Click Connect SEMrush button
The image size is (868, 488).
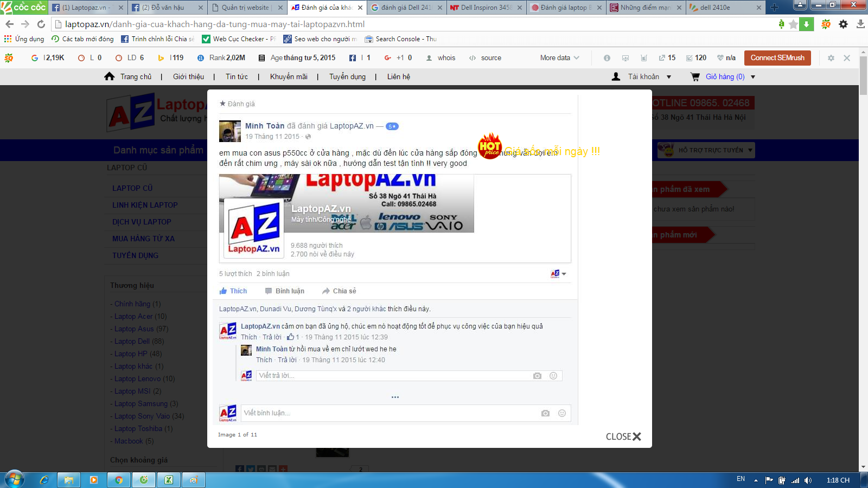(x=777, y=57)
